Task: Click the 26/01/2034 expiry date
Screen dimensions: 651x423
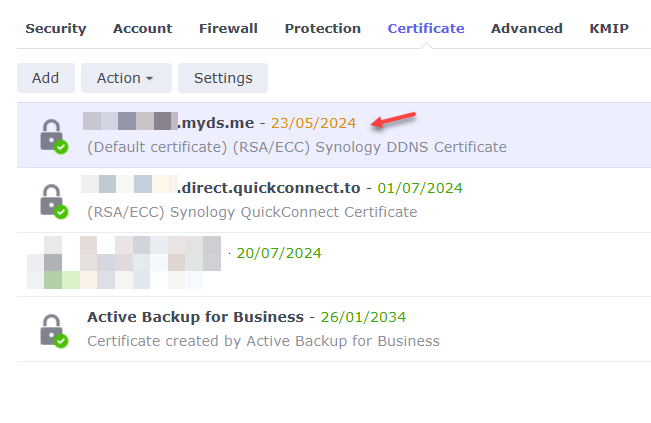Action: pos(363,317)
